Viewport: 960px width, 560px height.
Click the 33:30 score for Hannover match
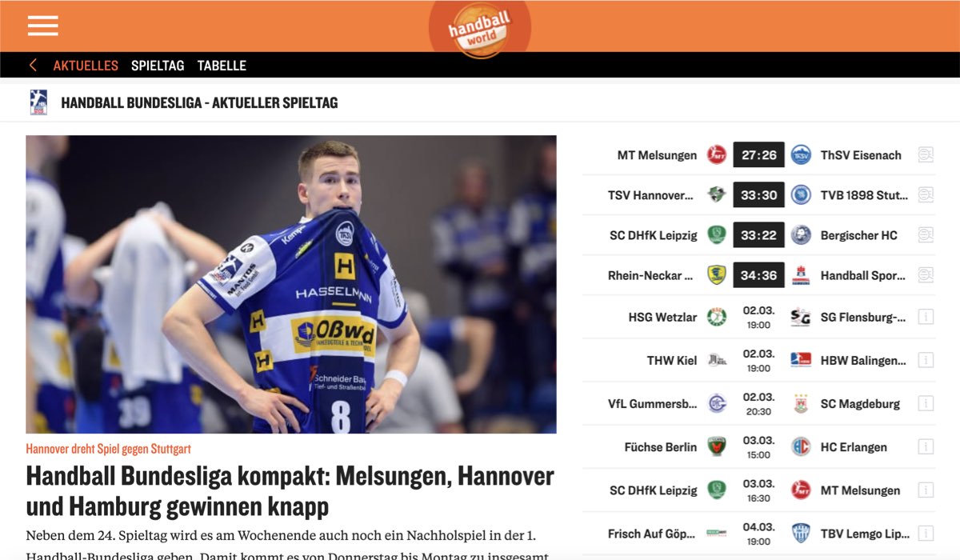point(758,195)
